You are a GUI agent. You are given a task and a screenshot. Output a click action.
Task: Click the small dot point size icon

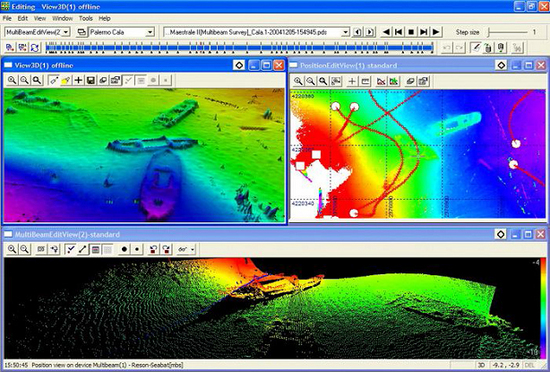(137, 249)
